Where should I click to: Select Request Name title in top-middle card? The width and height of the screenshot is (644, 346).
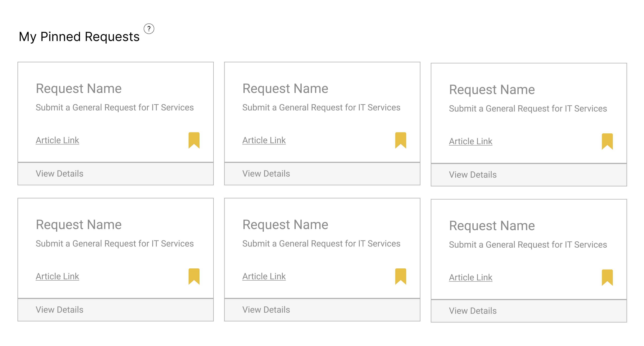tap(285, 89)
